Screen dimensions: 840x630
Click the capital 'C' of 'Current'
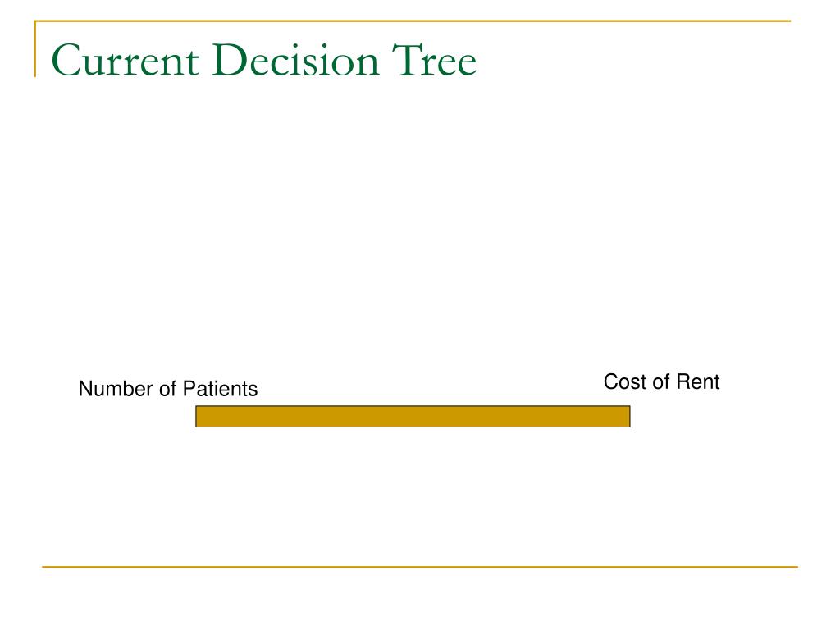click(x=66, y=60)
